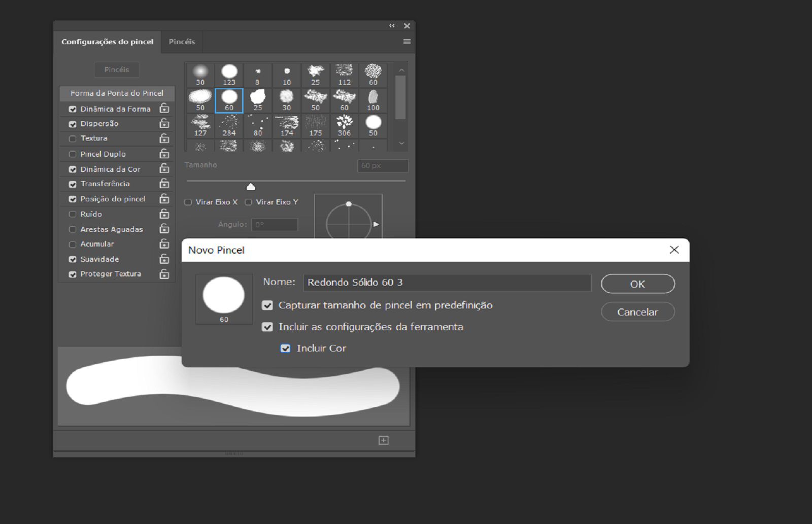
Task: Toggle the lock icon for Dinâmica da Forma
Action: 164,108
